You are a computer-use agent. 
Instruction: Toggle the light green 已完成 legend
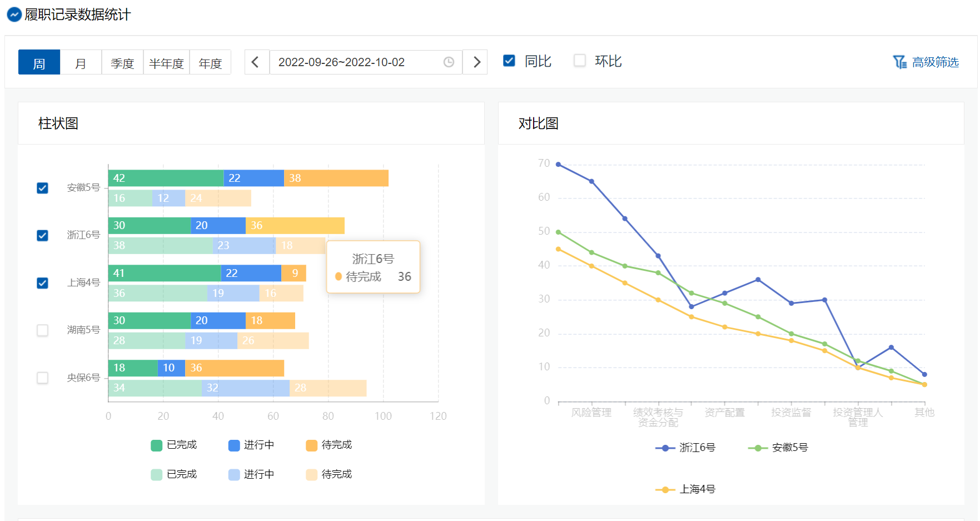[x=174, y=474]
